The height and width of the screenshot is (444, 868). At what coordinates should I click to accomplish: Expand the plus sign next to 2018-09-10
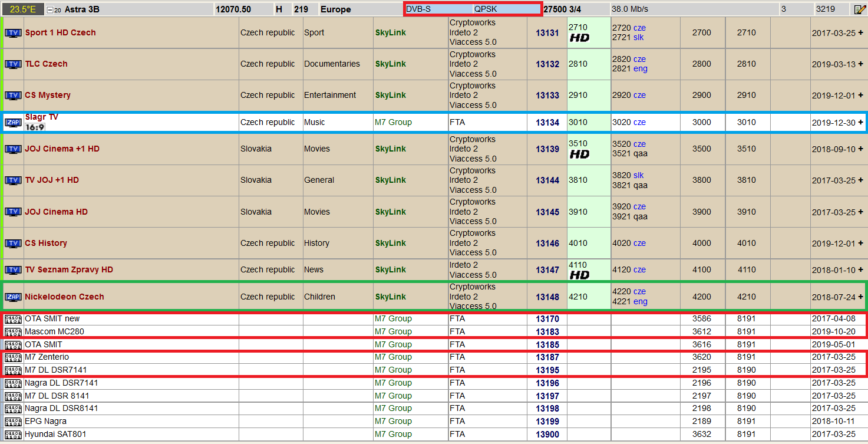[x=861, y=149]
